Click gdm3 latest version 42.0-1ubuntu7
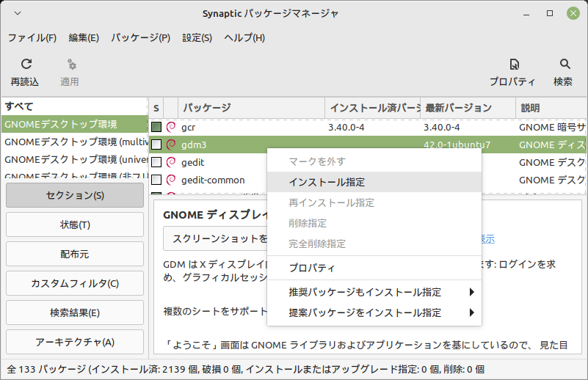The image size is (588, 380). coord(457,145)
